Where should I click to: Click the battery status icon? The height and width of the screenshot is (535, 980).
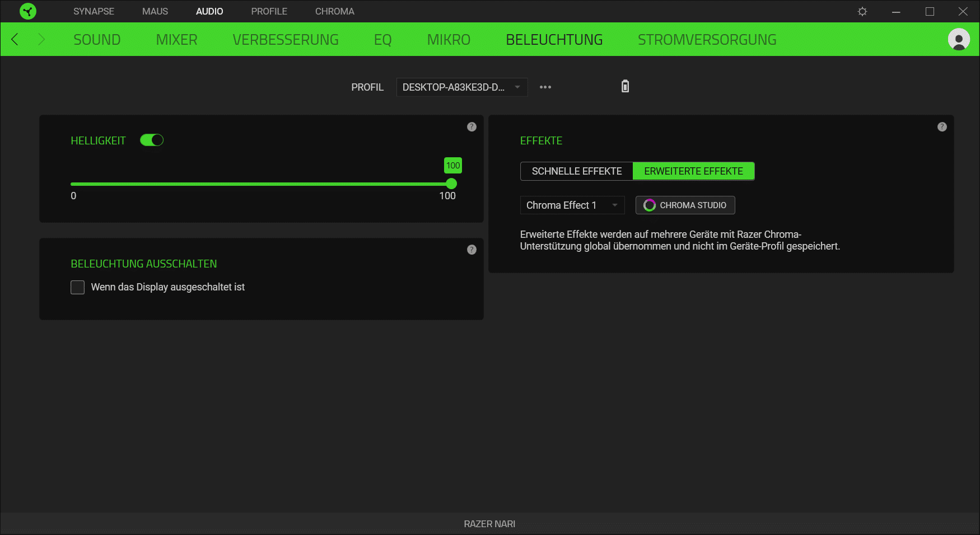(x=625, y=86)
